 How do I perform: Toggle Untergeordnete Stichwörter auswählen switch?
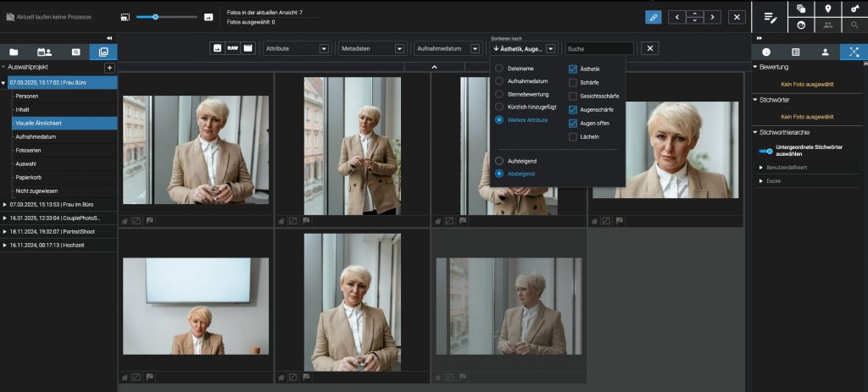pyautogui.click(x=765, y=151)
